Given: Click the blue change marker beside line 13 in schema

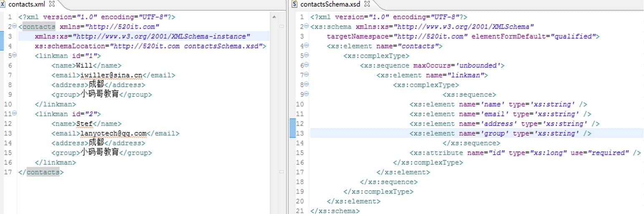Looking at the screenshot, I should pyautogui.click(x=293, y=128).
